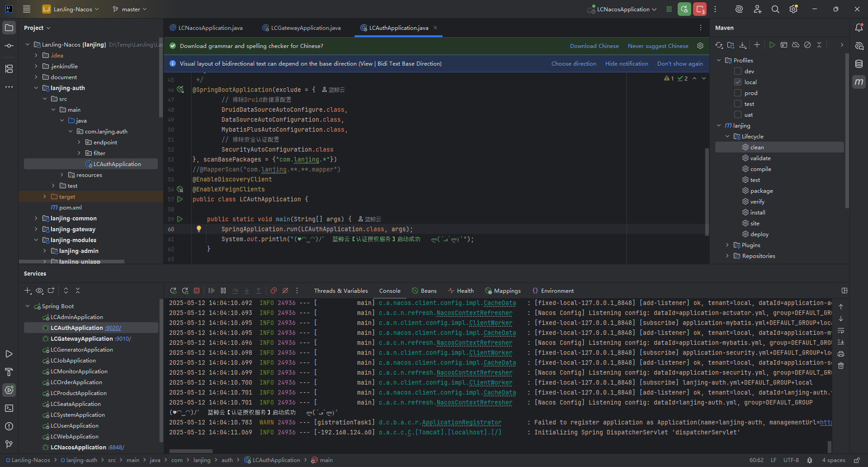The image size is (868, 467).
Task: Enable the uat Maven profile
Action: pyautogui.click(x=738, y=114)
